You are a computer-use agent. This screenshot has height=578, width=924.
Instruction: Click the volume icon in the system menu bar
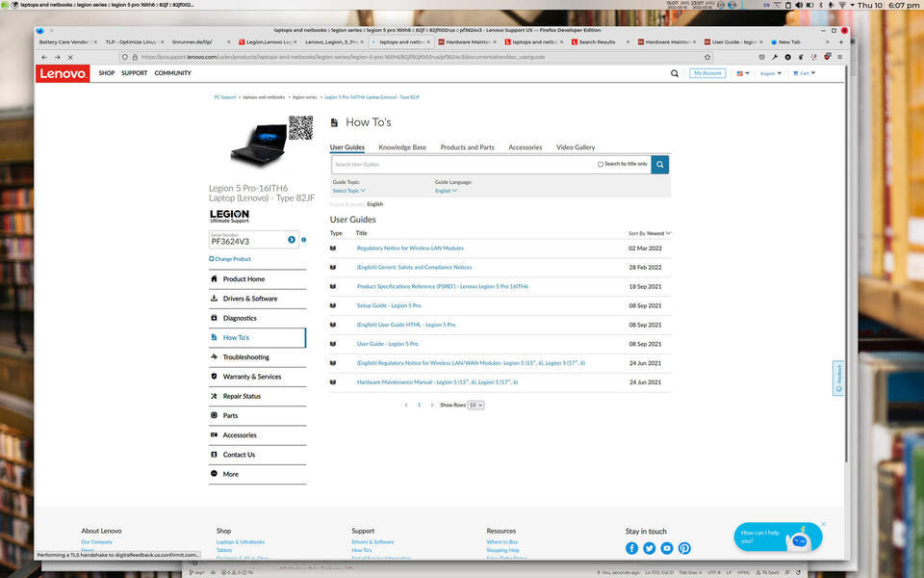pos(799,6)
